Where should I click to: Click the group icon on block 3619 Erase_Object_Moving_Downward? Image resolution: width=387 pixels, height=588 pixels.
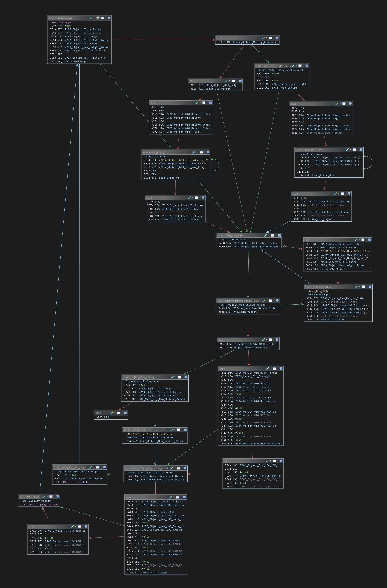click(x=307, y=66)
